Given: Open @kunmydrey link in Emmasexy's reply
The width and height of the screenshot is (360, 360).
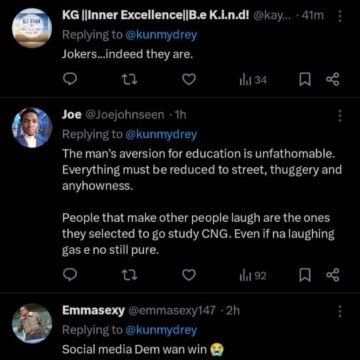Looking at the screenshot, I should pos(161,330).
